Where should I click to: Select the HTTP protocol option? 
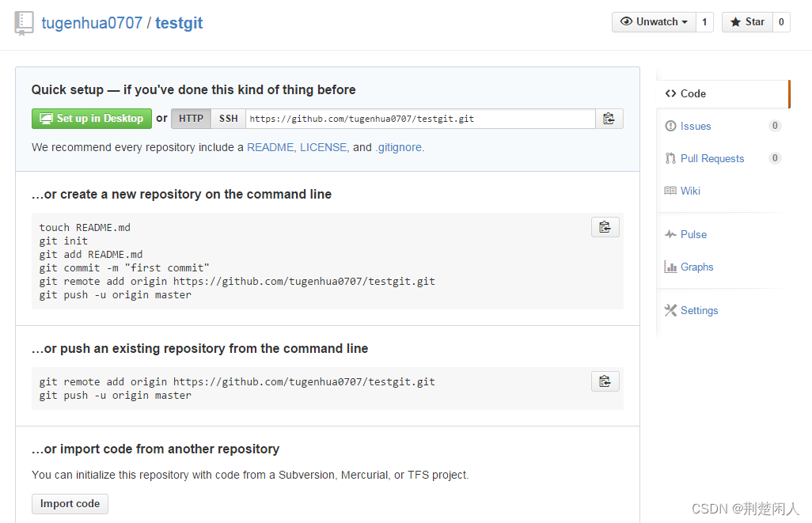pyautogui.click(x=191, y=119)
